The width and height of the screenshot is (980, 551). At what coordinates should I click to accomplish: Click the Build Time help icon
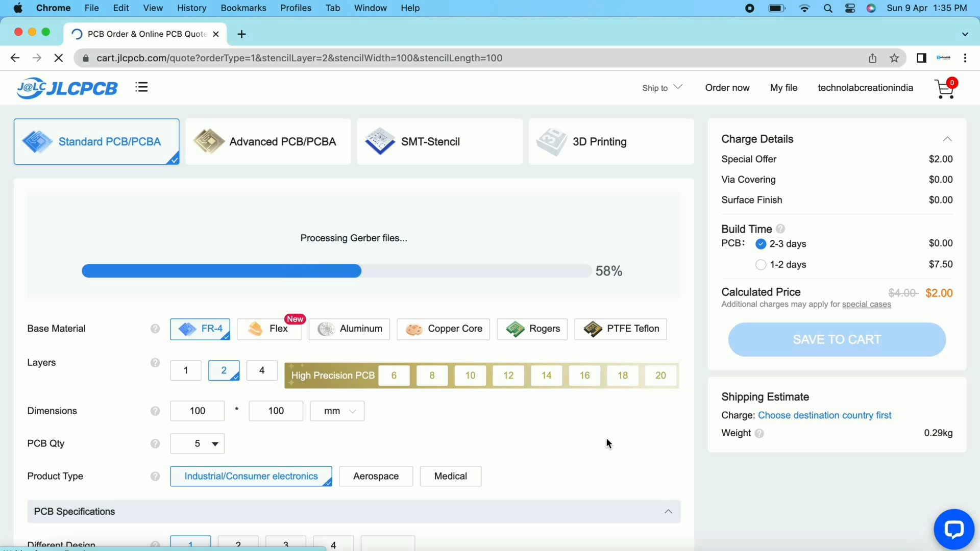click(x=780, y=229)
